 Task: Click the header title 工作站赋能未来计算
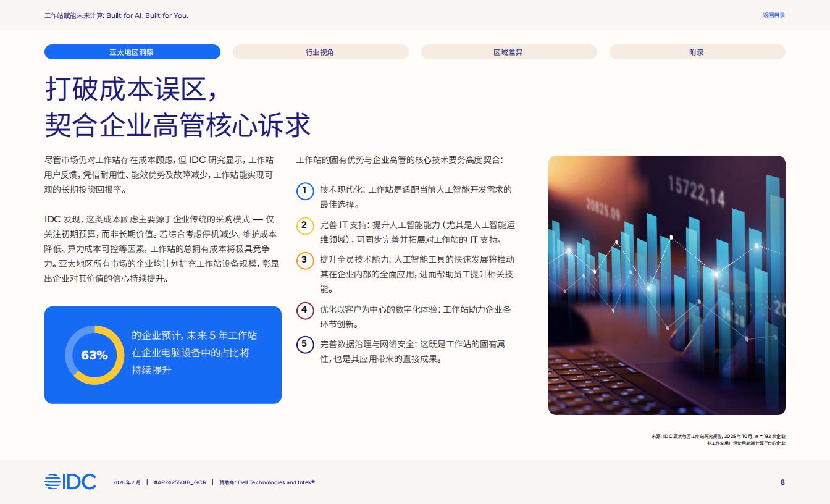click(116, 15)
